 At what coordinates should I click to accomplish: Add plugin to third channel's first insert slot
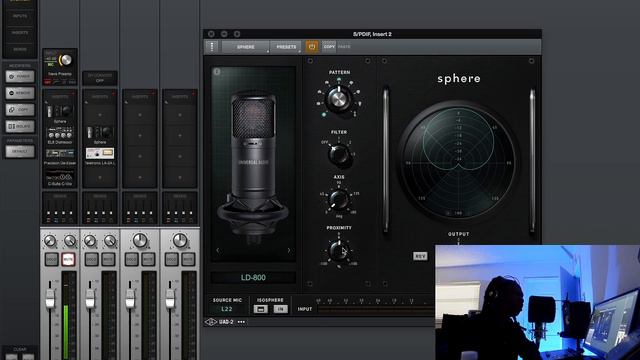coord(140,115)
